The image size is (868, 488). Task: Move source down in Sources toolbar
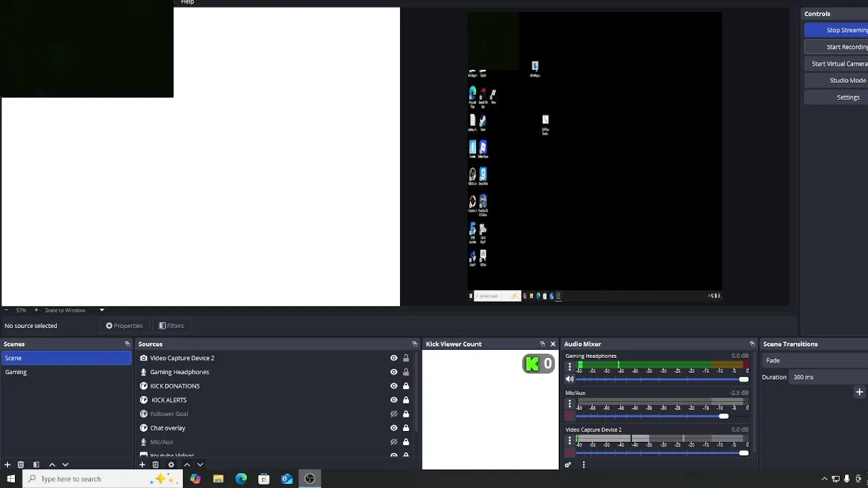pos(200,465)
